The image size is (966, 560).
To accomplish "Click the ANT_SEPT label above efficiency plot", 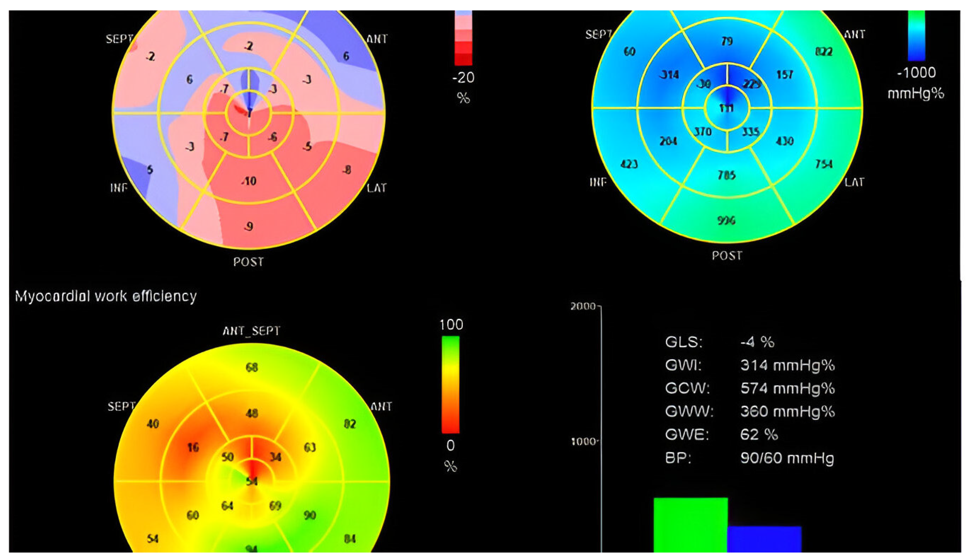I will tap(252, 331).
